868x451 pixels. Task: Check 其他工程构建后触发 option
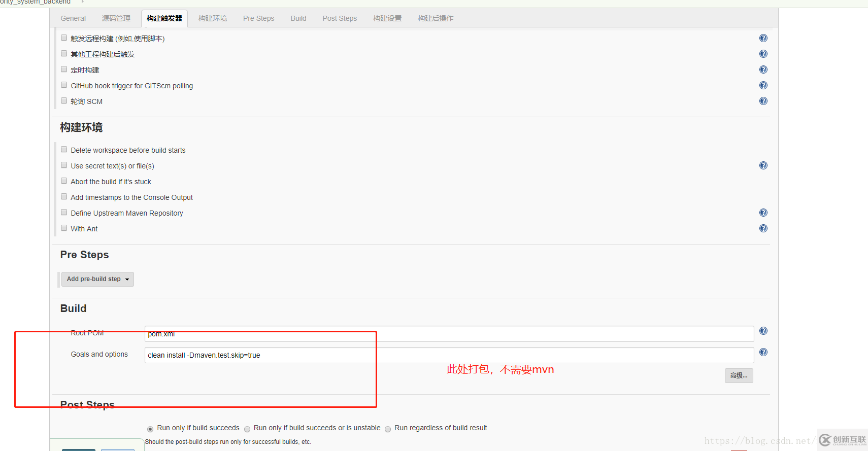coord(64,53)
